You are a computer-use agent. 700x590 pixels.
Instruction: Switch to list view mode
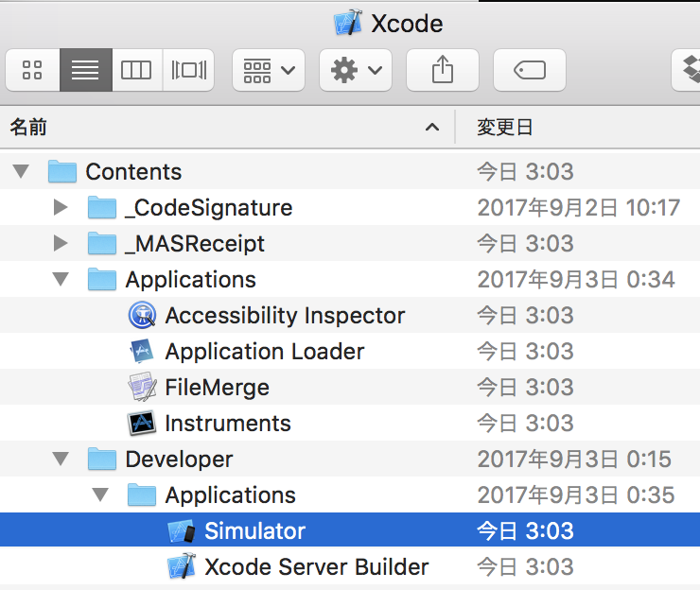85,70
